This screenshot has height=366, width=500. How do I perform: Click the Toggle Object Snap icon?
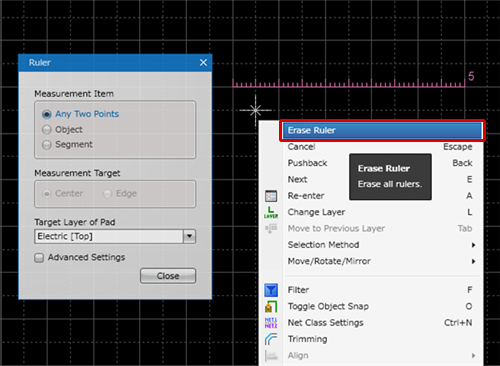(x=271, y=306)
